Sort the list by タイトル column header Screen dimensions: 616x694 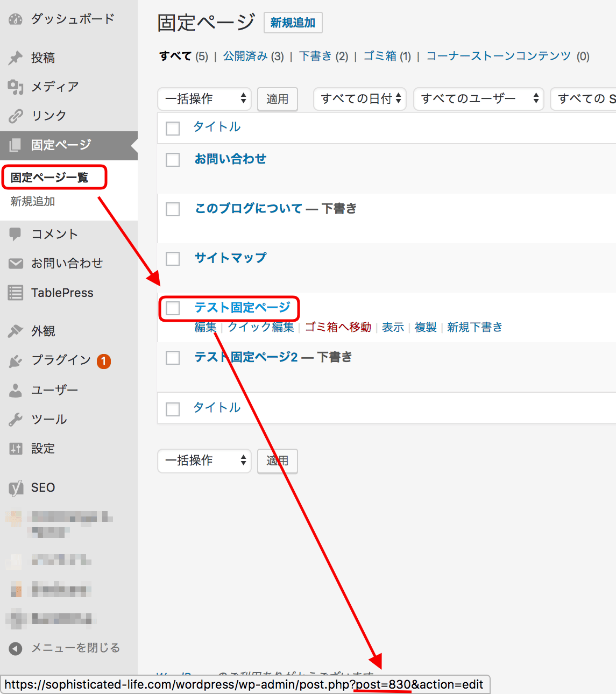pos(217,127)
